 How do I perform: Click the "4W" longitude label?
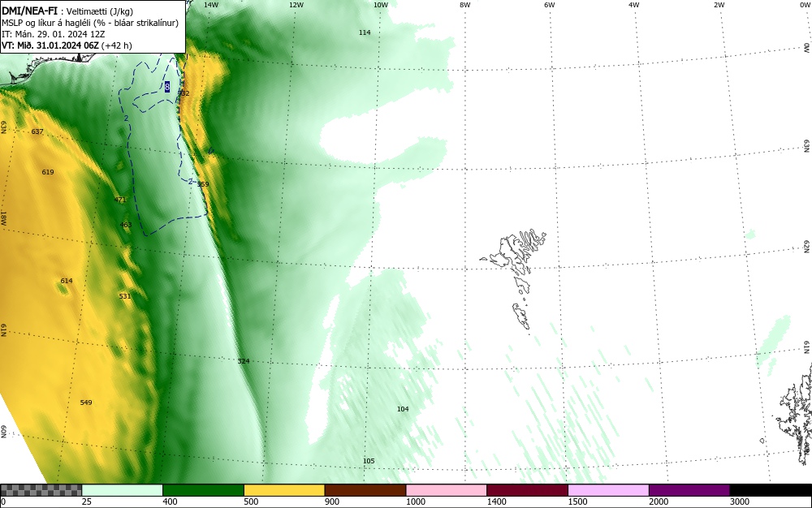(634, 5)
